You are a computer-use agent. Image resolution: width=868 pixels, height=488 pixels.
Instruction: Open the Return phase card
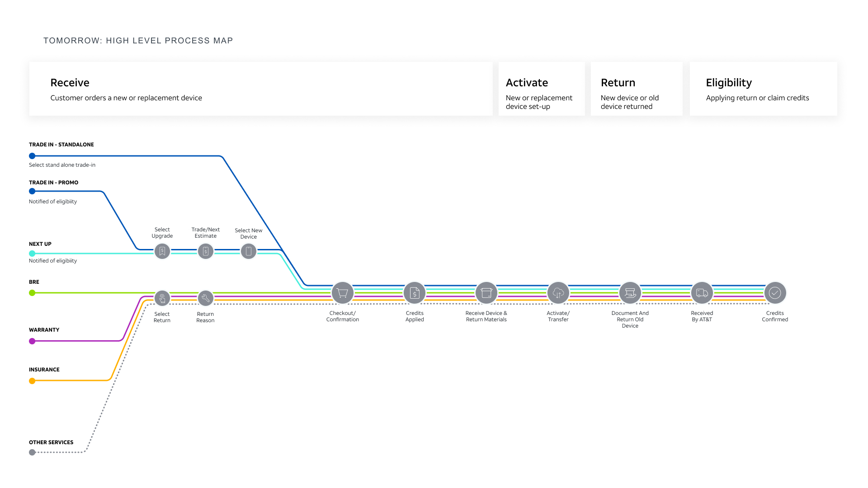point(637,89)
